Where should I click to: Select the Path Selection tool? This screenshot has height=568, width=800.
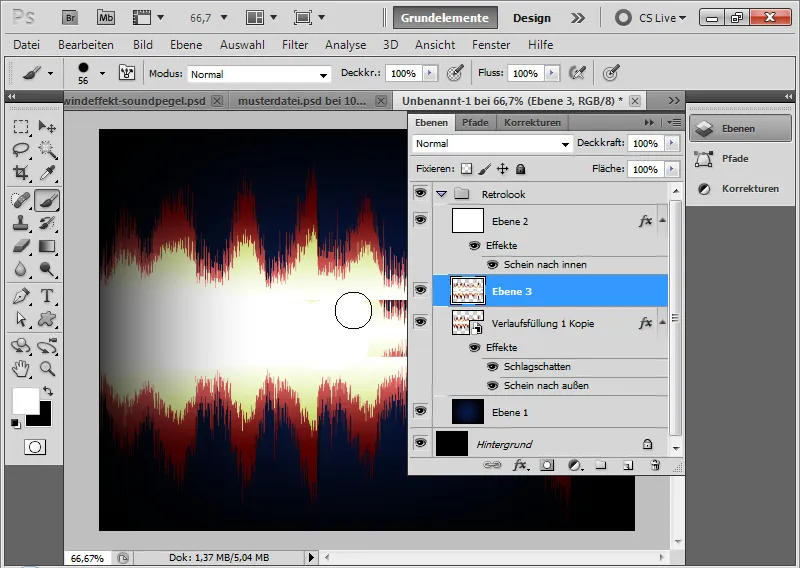(21, 319)
